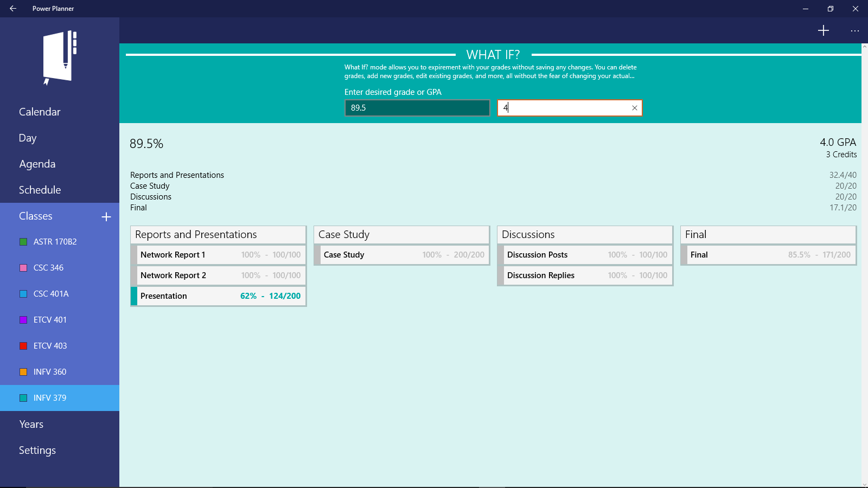The image size is (868, 488).
Task: Go to the Years section
Action: pyautogui.click(x=30, y=424)
